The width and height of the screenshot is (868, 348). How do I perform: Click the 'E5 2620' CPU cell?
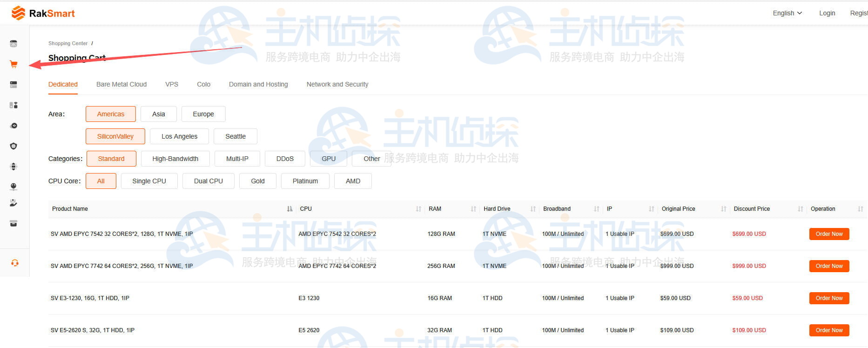[309, 330]
